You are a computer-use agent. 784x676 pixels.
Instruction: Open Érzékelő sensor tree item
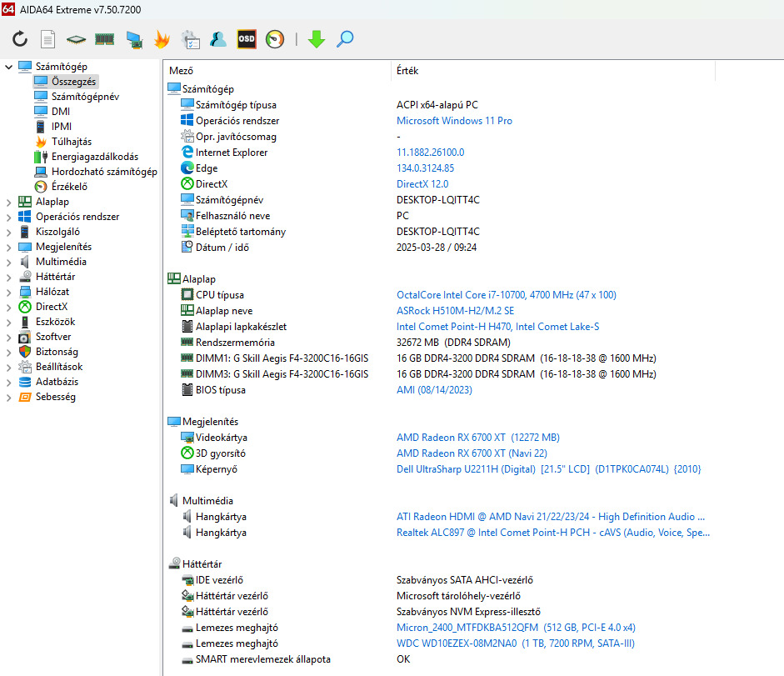tap(69, 187)
